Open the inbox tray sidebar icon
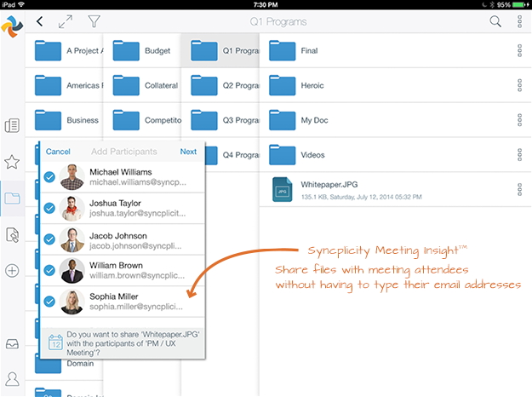Screen dimensions: 532x397 [12, 344]
